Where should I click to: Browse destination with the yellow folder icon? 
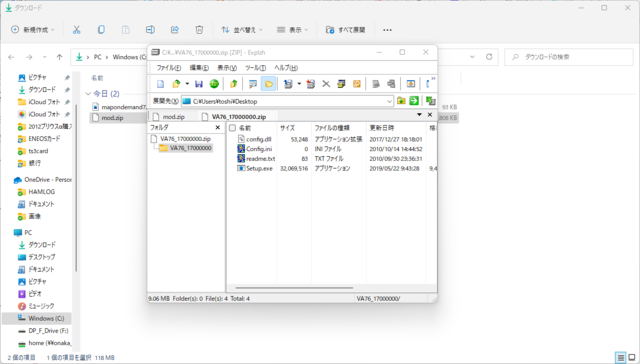tap(401, 101)
